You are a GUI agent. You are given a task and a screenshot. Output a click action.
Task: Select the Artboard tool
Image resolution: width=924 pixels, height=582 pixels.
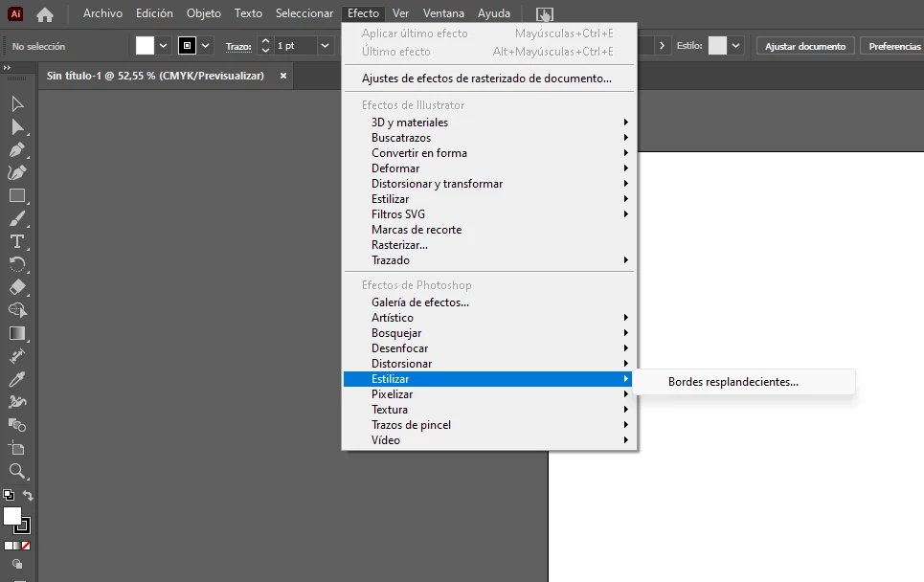(17, 448)
